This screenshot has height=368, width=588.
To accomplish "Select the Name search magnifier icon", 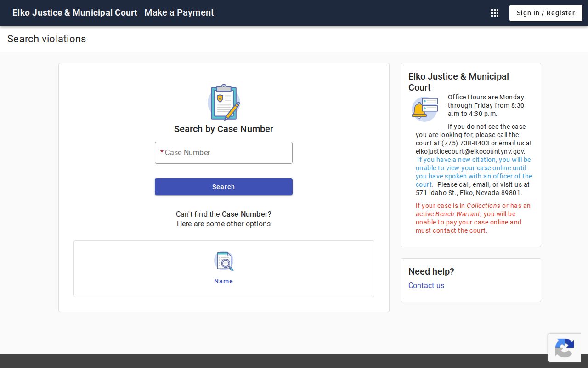I will point(224,261).
